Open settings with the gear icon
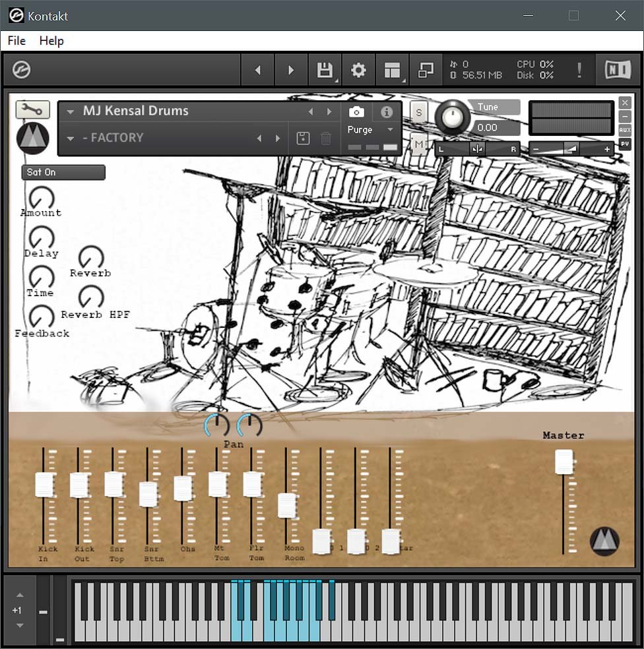The image size is (644, 649). [358, 70]
